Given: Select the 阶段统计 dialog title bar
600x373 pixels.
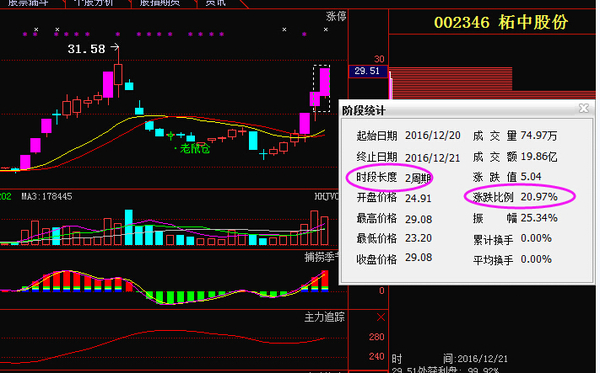Looking at the screenshot, I should (x=467, y=110).
